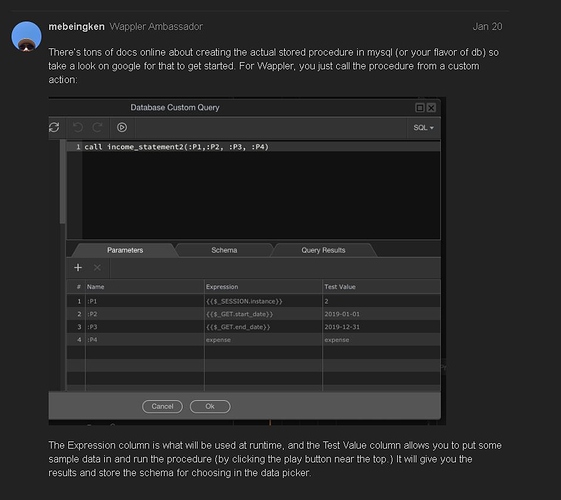Viewport: 561px width, 500px height.
Task: Click the undo arrow icon
Action: (x=78, y=127)
